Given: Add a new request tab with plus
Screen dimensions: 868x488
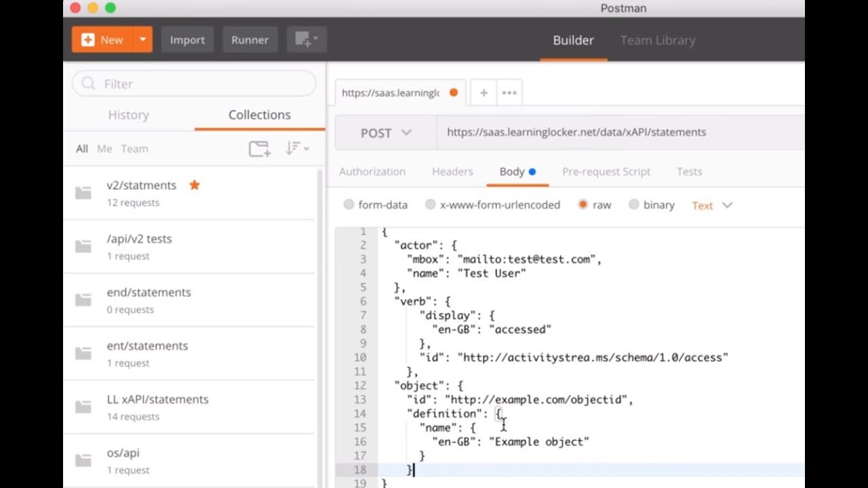Looking at the screenshot, I should [484, 93].
